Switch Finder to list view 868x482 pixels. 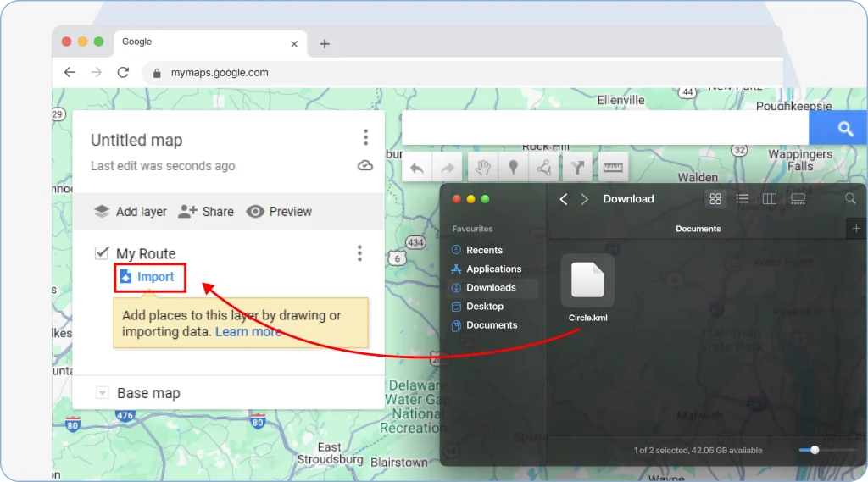(743, 199)
